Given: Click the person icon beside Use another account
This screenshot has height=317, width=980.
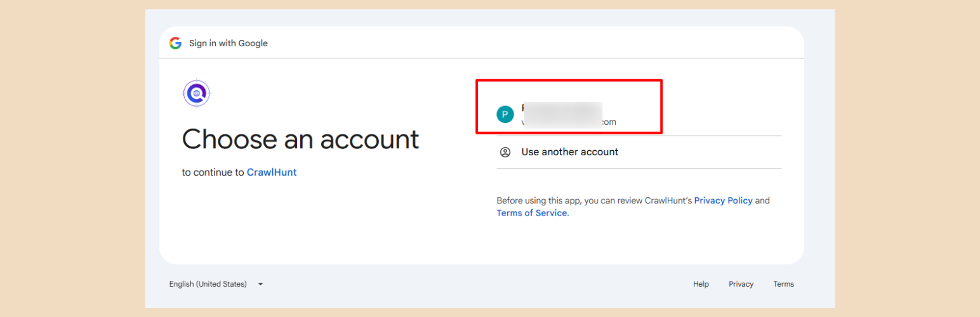Looking at the screenshot, I should point(505,152).
